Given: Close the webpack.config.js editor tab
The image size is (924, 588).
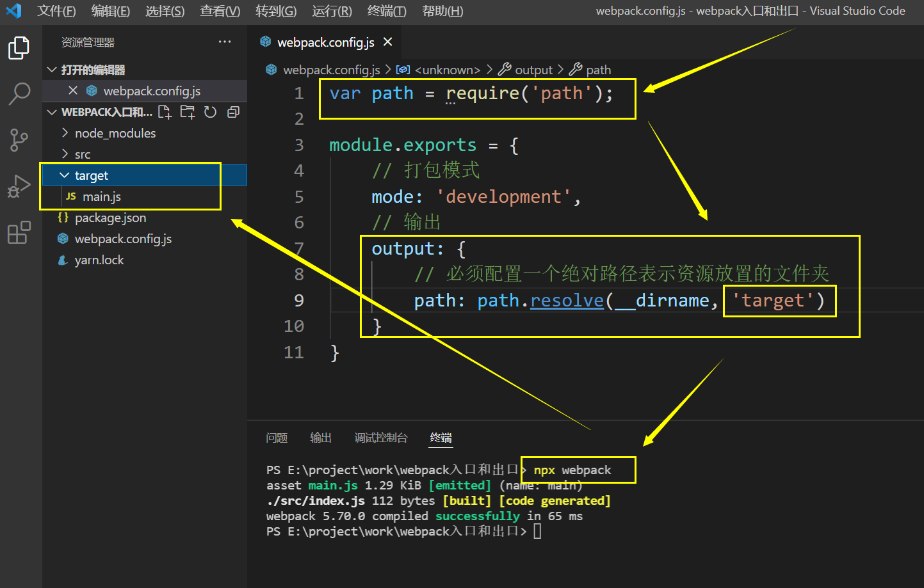Looking at the screenshot, I should (387, 42).
